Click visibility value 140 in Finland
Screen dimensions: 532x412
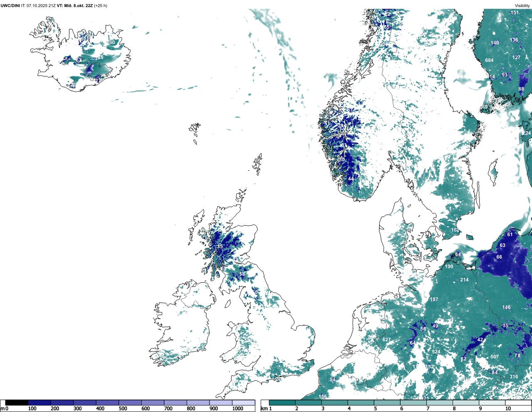pos(495,43)
